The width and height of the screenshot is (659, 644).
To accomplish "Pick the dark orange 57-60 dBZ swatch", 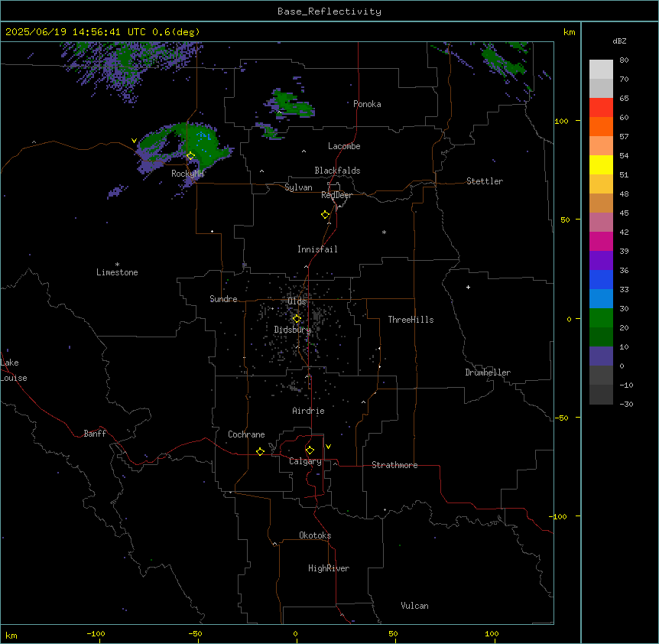I will pos(601,126).
